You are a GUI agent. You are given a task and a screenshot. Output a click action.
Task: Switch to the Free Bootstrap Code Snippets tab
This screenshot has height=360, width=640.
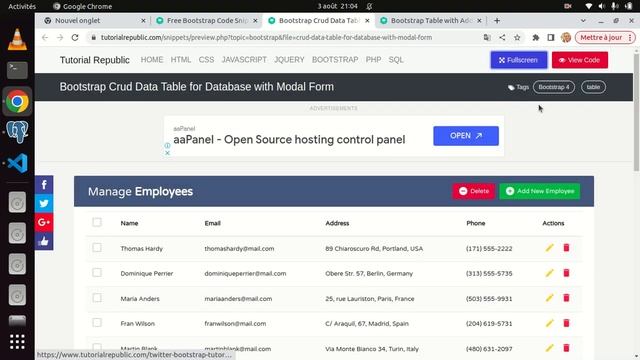point(207,20)
